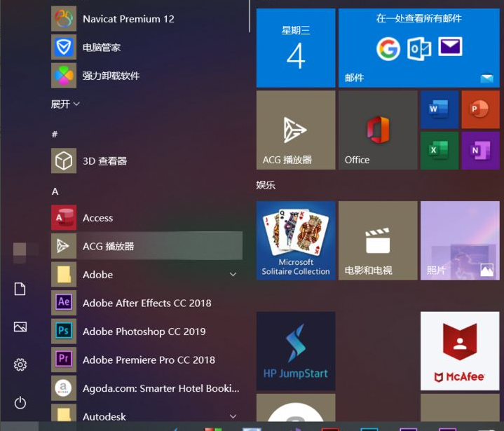Open Navicat Premium 12 from app list
This screenshot has height=431, width=504.
point(128,19)
